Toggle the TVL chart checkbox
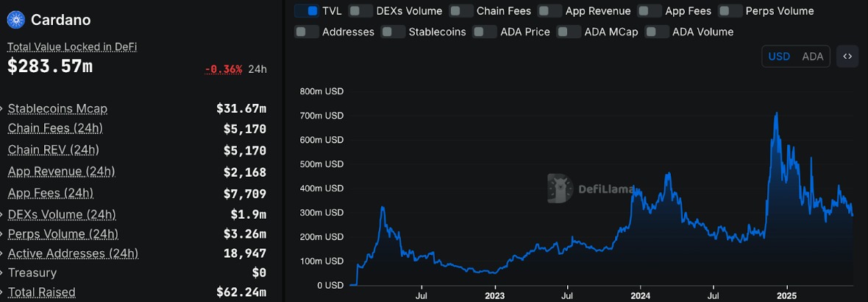The width and height of the screenshot is (868, 302). pyautogui.click(x=307, y=10)
